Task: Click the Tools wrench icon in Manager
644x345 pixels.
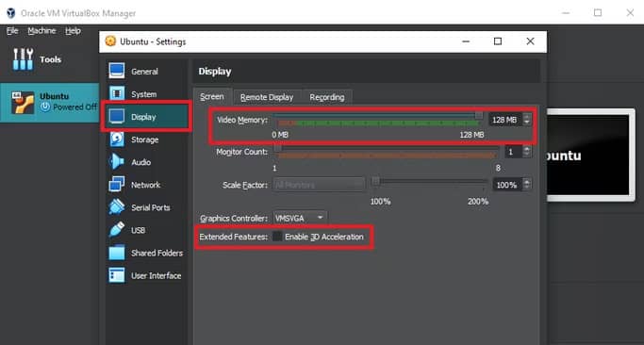Action: point(23,59)
